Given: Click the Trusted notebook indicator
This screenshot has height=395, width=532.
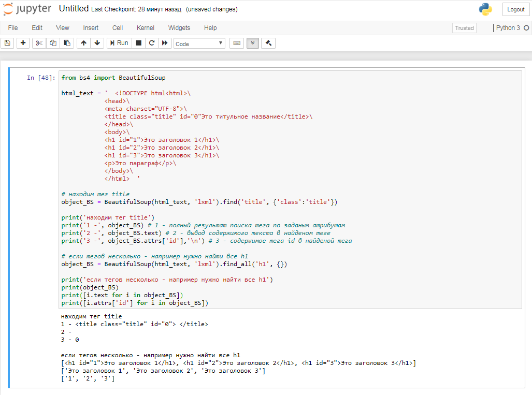Looking at the screenshot, I should (464, 28).
